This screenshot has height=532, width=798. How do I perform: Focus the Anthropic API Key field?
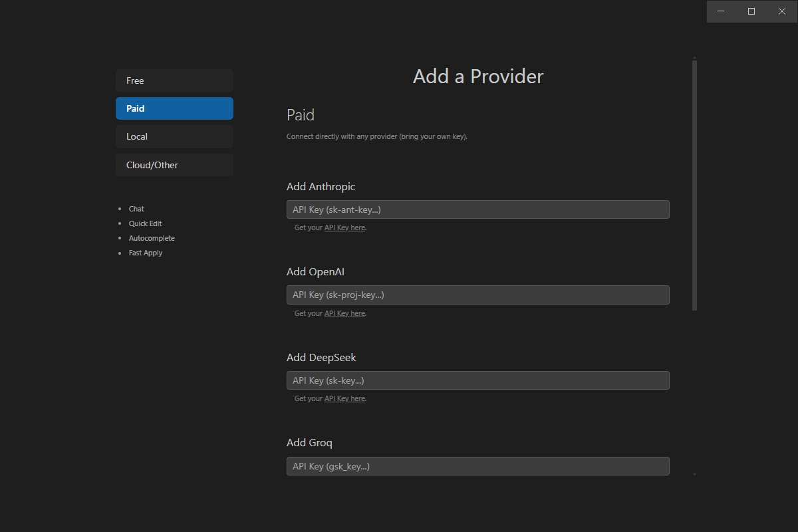(477, 209)
